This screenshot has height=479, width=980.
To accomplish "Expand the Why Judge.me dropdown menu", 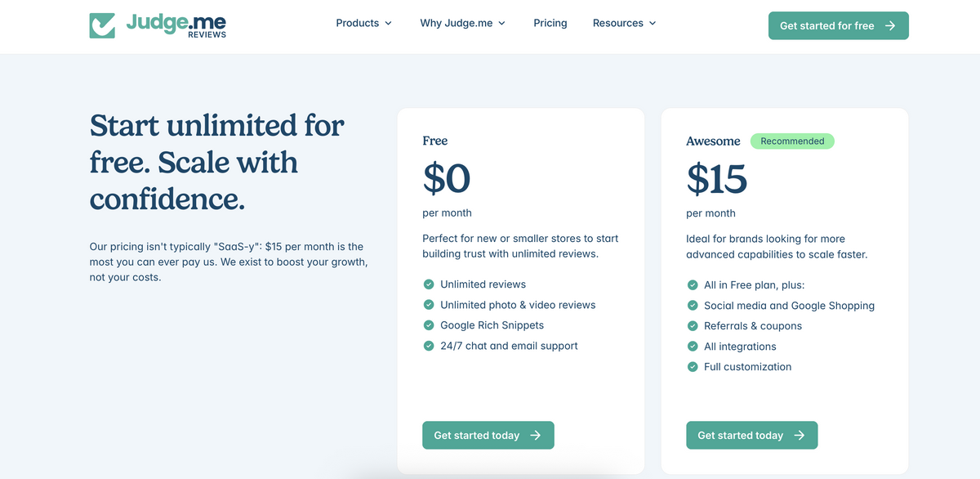I will tap(462, 23).
